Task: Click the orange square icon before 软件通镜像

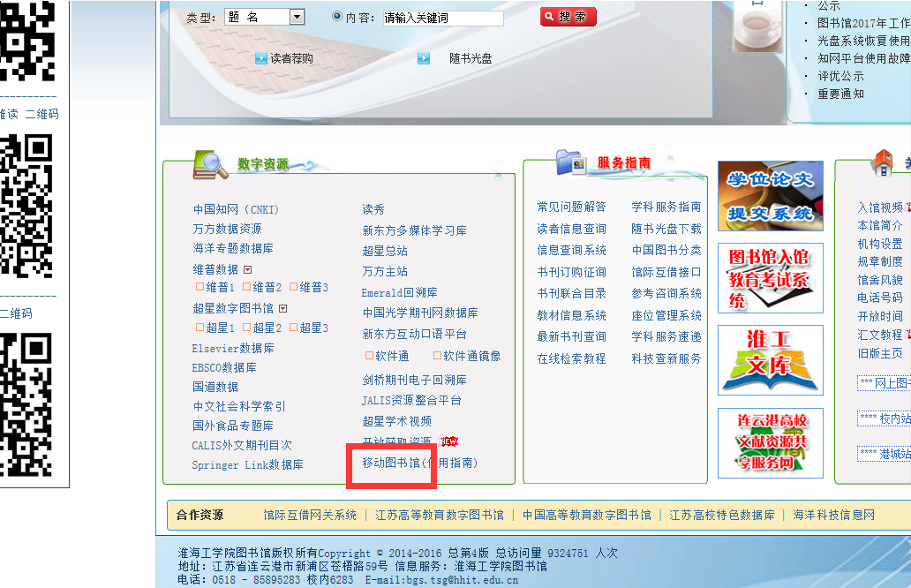Action: tap(437, 356)
